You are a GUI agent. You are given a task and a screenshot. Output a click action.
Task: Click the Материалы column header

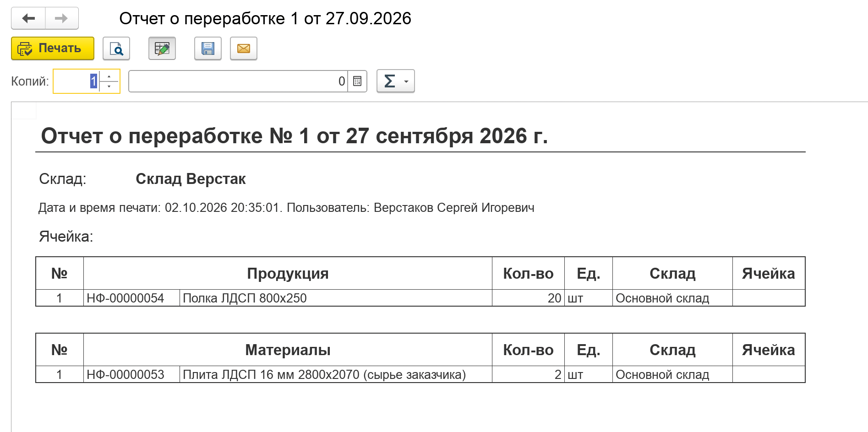[x=288, y=350]
